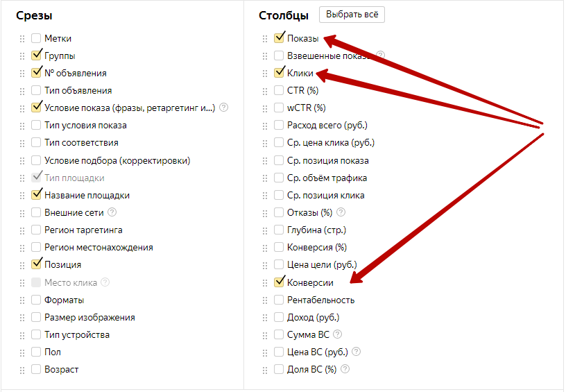Image resolution: width=566 pixels, height=392 pixels.
Task: Click help icon beside Доля ВС (%)
Action: coord(345,369)
